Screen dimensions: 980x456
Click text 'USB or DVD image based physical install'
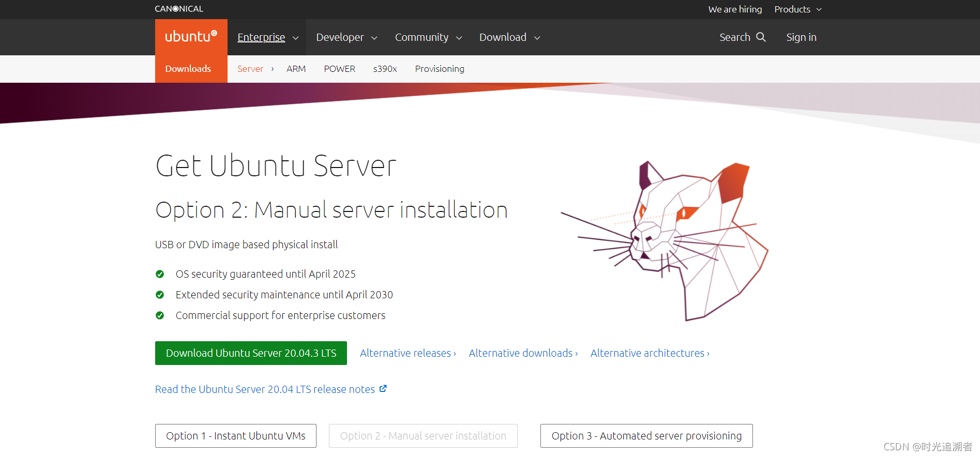(x=247, y=245)
